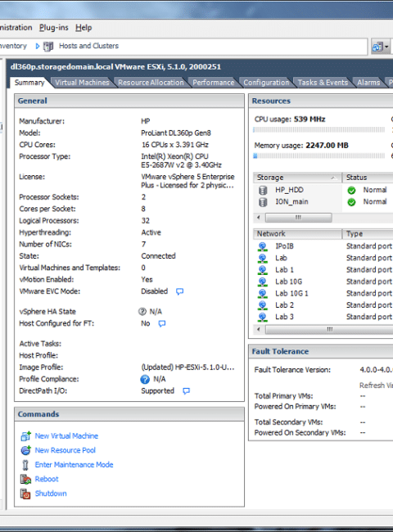The width and height of the screenshot is (393, 532).
Task: Sort by the Storage column header
Action: coord(297,178)
